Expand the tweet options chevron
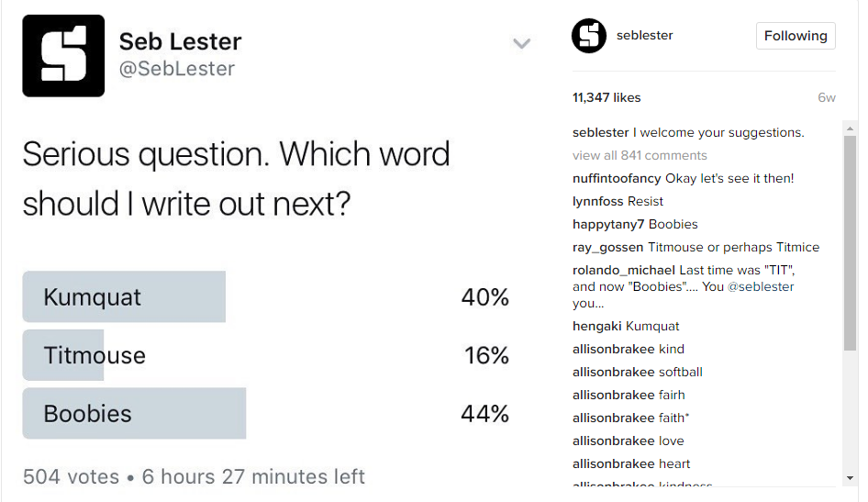 tap(521, 43)
